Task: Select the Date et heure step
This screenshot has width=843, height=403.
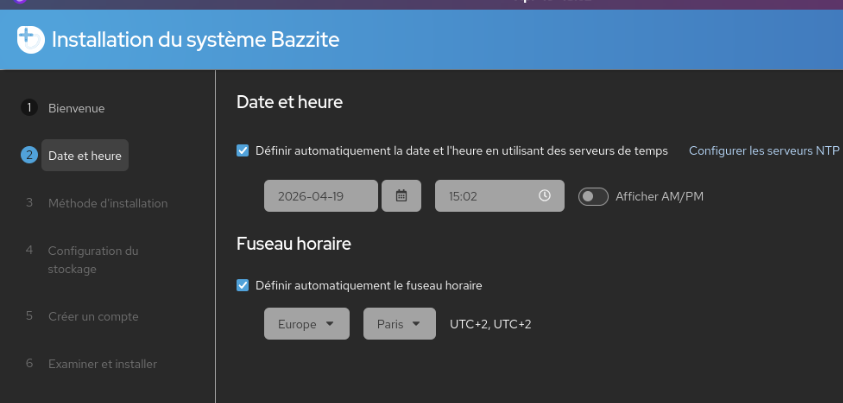Action: pos(84,155)
